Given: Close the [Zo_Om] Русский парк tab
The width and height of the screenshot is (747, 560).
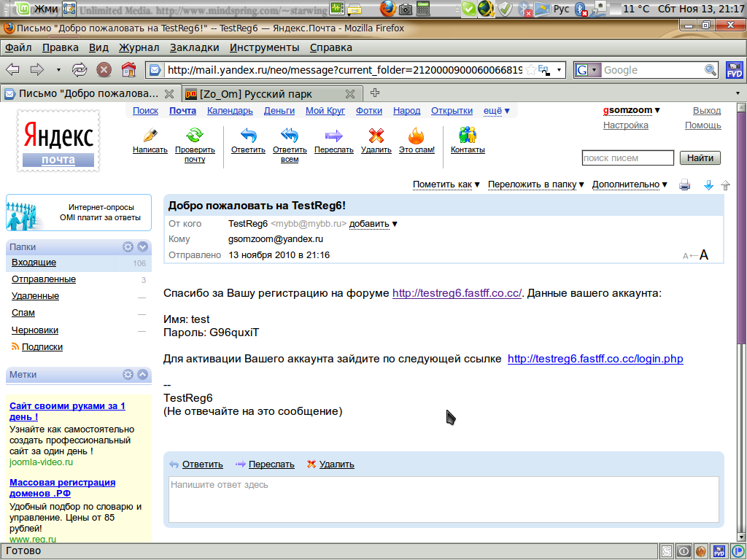Looking at the screenshot, I should click(350, 94).
